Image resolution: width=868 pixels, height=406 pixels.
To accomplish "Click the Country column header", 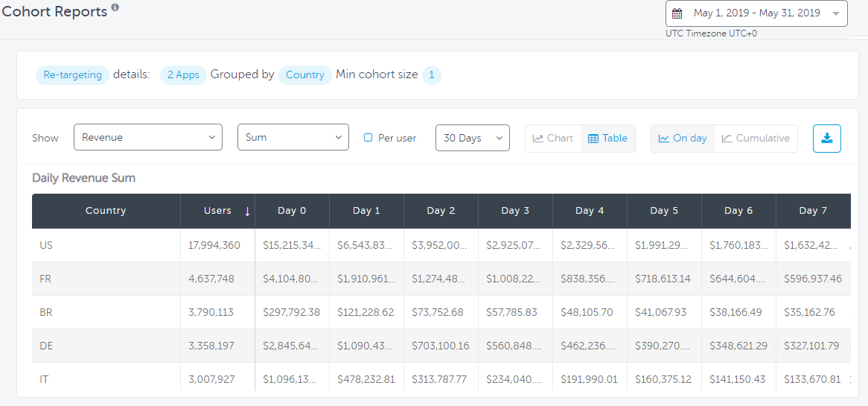I will (106, 211).
